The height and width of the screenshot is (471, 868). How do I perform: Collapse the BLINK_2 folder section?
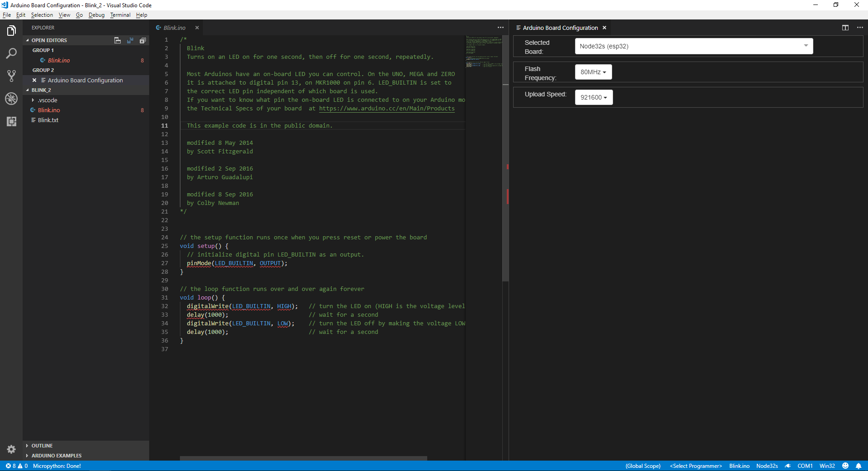(41, 90)
